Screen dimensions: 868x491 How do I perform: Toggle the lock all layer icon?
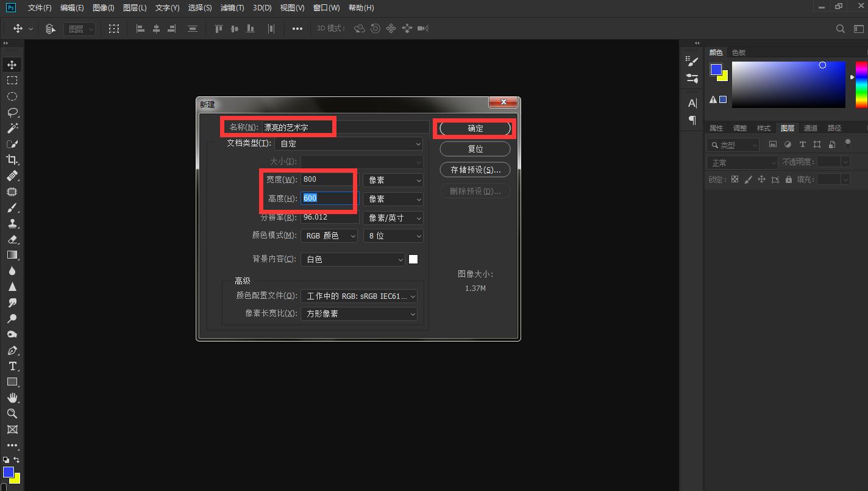789,180
